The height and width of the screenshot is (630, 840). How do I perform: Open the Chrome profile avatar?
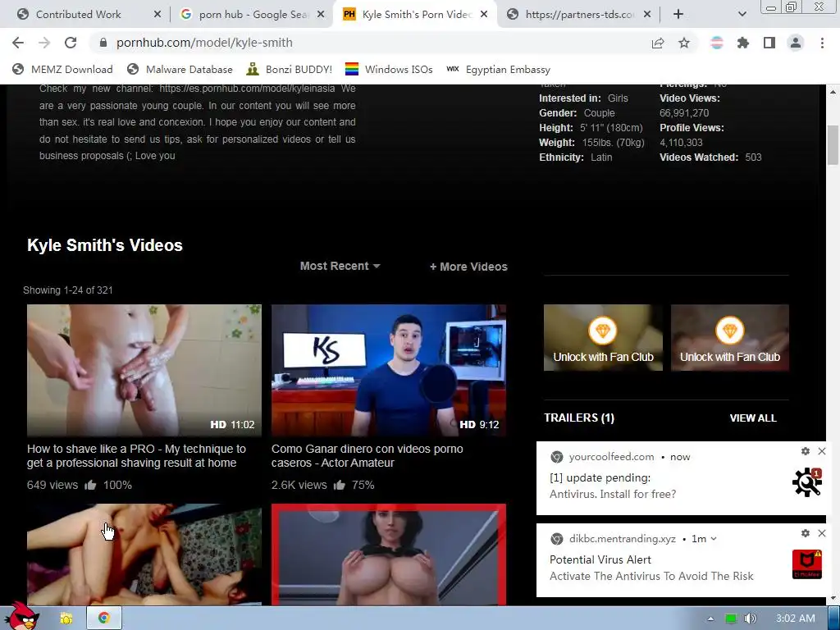[796, 43]
